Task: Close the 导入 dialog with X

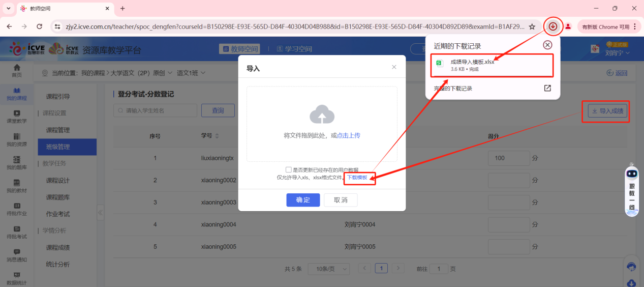Action: 394,67
